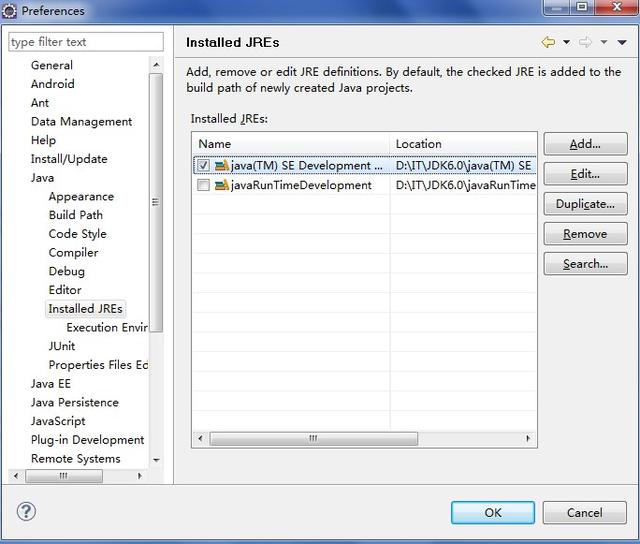This screenshot has width=640, height=544.
Task: Select Debug under Java
Action: coord(67,271)
